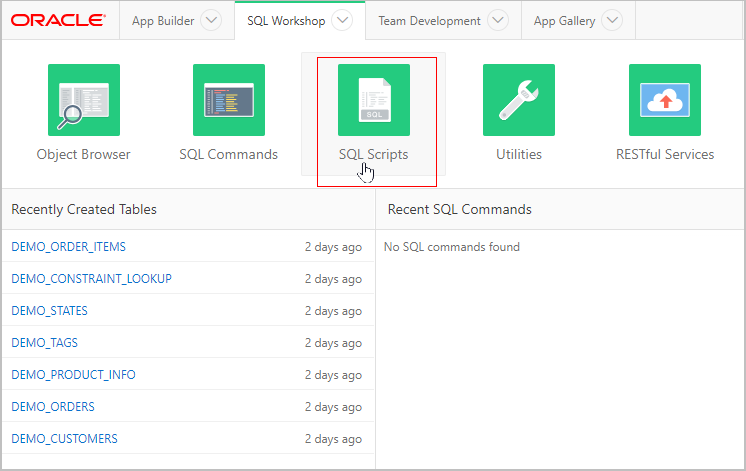This screenshot has height=471, width=746.
Task: Go to the App Gallery tab
Action: pos(564,21)
